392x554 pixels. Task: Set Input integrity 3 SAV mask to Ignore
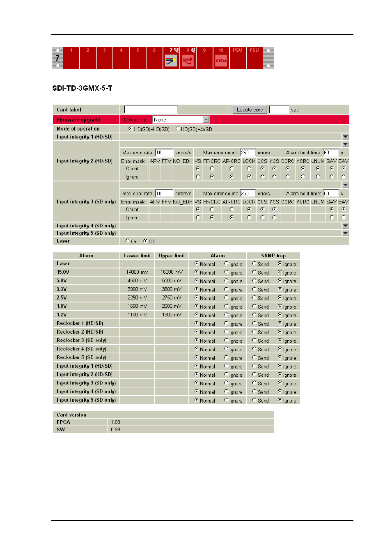332,217
